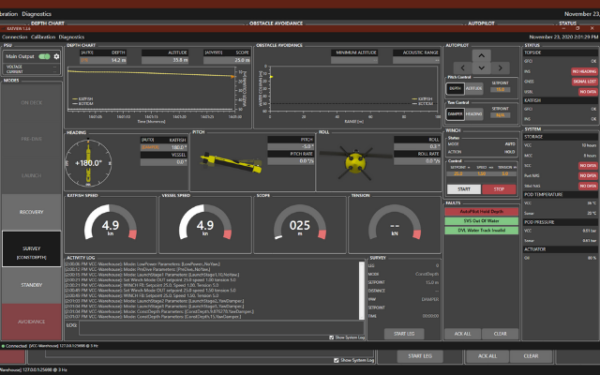Click CLEAR in the background window
600x375 pixels.
coord(531,356)
